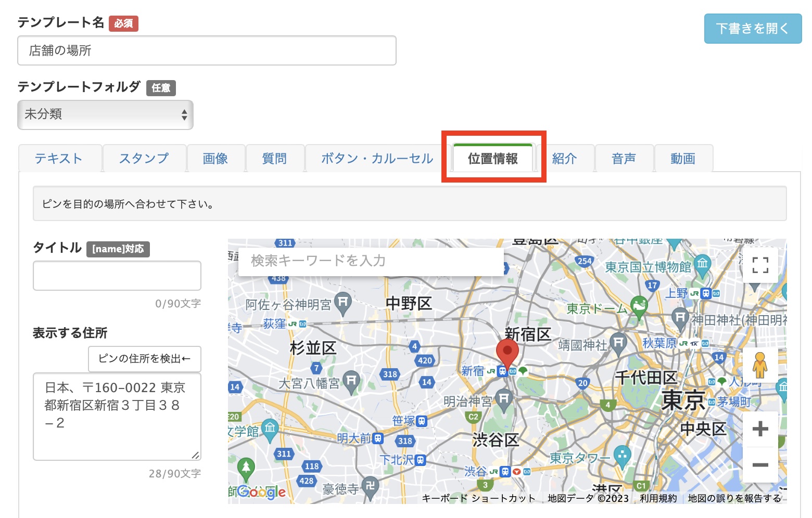The image size is (812, 518).
Task: Focus the テンプレート名 input field
Action: coord(207,50)
